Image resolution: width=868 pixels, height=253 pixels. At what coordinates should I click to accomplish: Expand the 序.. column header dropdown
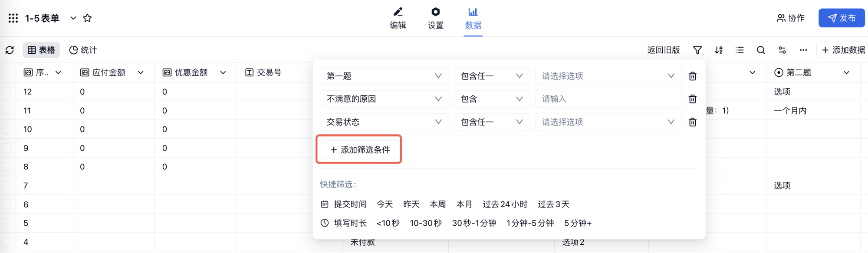pos(58,72)
